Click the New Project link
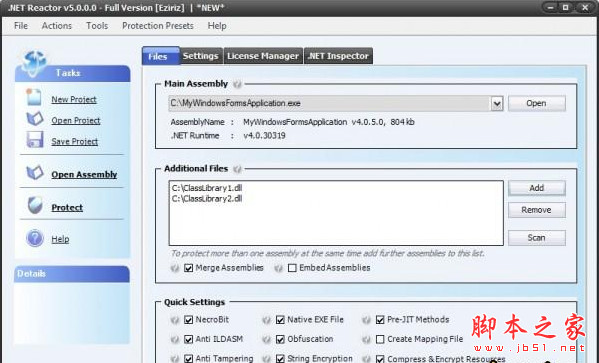 [x=74, y=99]
